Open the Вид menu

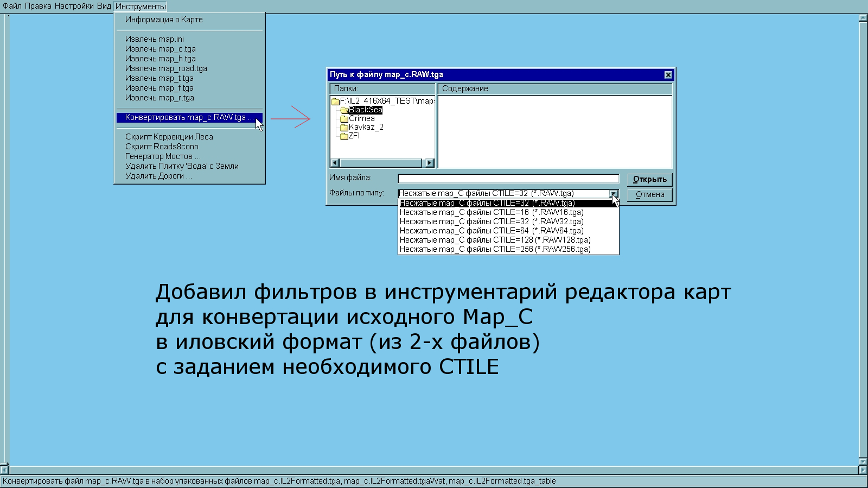[x=104, y=6]
